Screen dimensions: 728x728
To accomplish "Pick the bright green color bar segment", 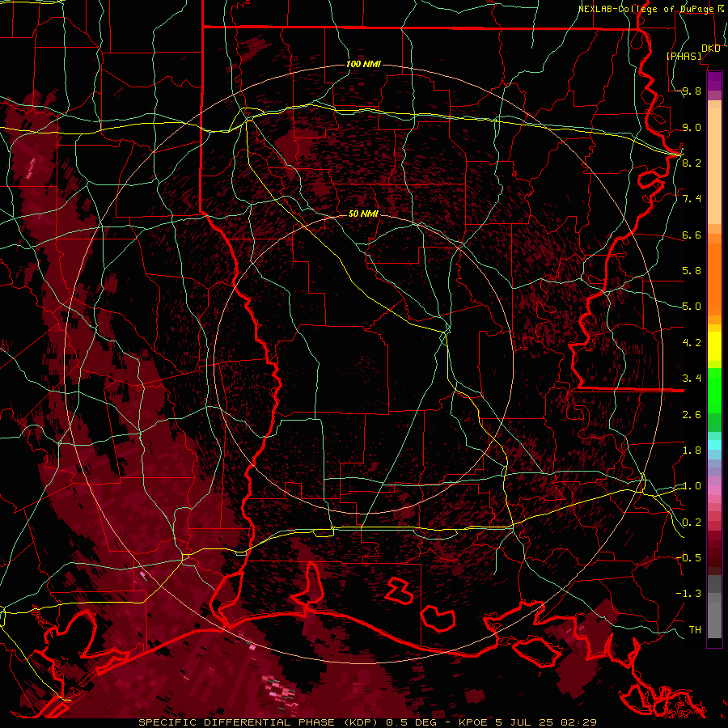I will (x=714, y=389).
